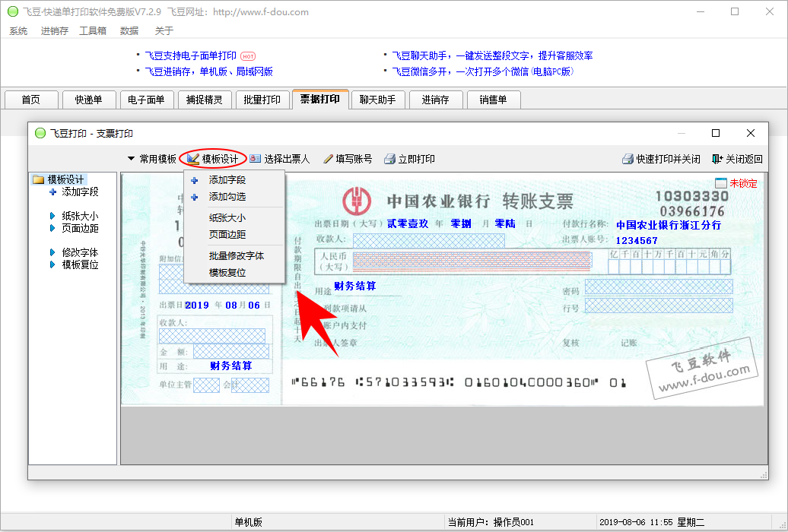The height and width of the screenshot is (532, 788).
Task: Click the 关闭返回 button
Action: (x=737, y=159)
